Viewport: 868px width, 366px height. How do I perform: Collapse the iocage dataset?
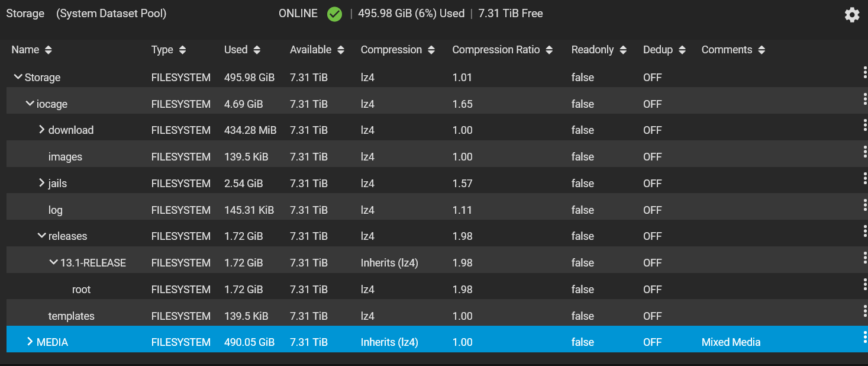30,104
